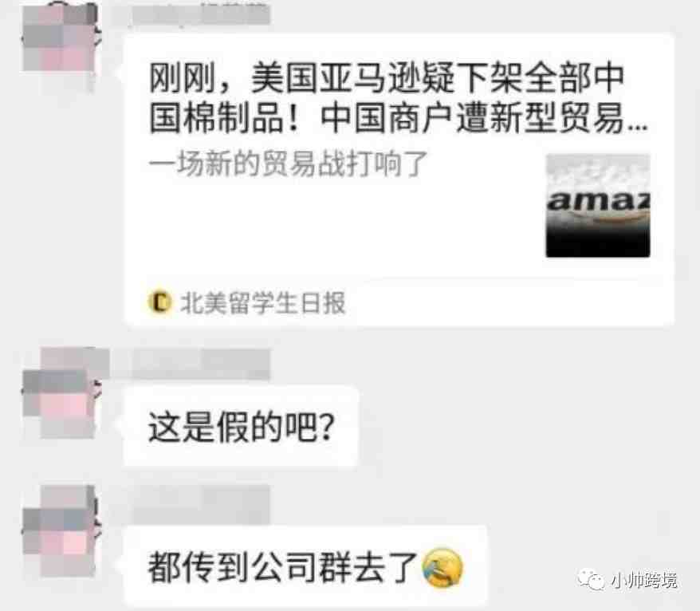This screenshot has height=611, width=700.
Task: Click blurred sender name above article card
Action: click(x=191, y=14)
